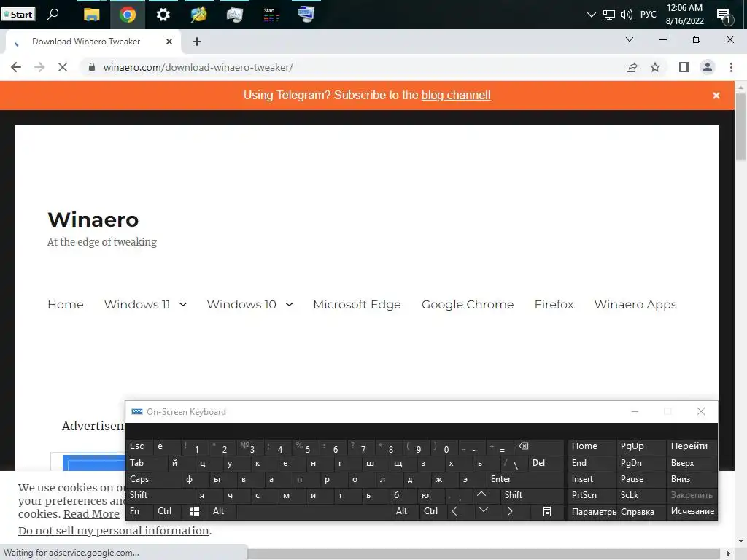Open Settings gear on the taskbar
The image size is (747, 560).
163,15
